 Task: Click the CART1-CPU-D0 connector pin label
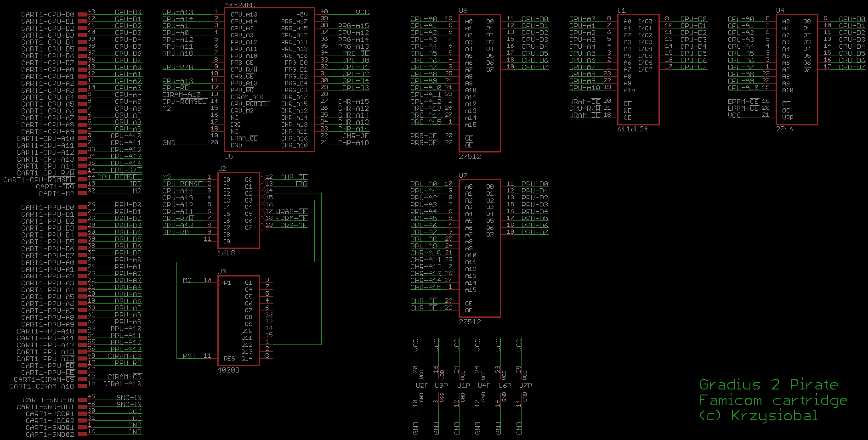point(47,15)
